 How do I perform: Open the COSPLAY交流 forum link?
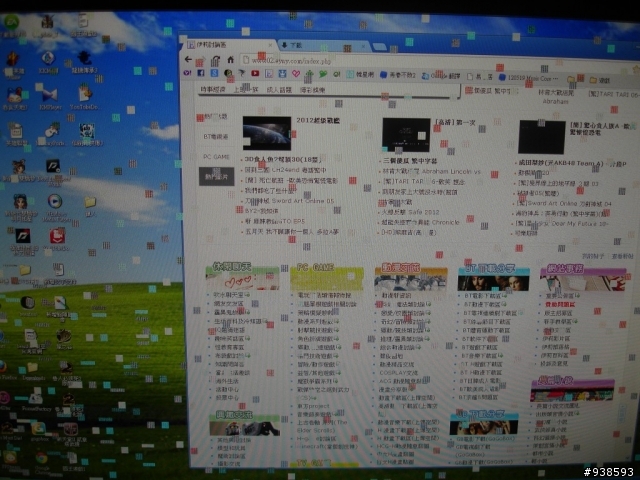(398, 373)
